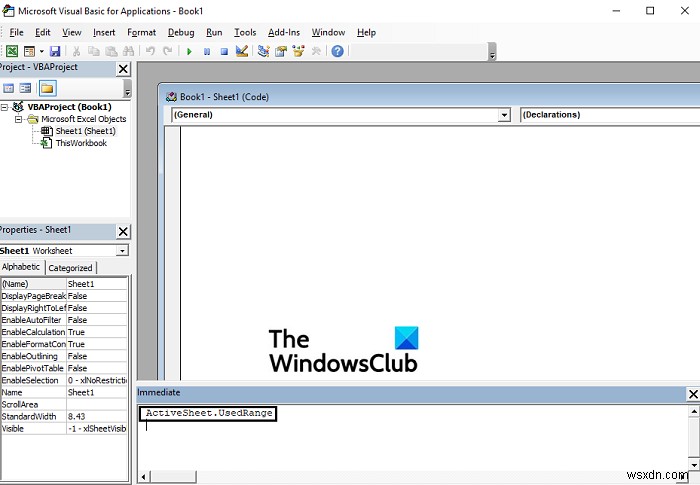Viewport: 700px width, 485px height.
Task: Open the (General) object dropdown arrow
Action: pyautogui.click(x=504, y=115)
